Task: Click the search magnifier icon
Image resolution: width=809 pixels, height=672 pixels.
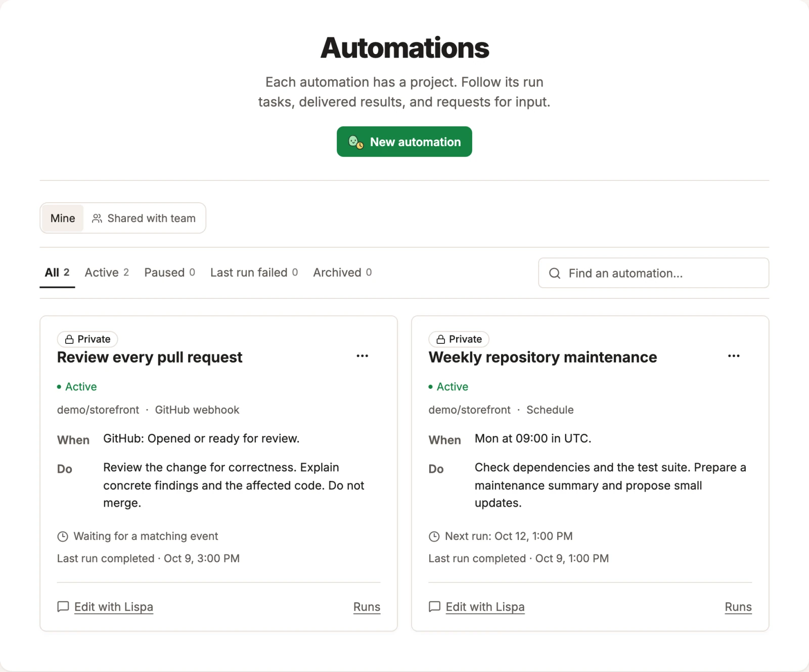Action: [x=555, y=273]
